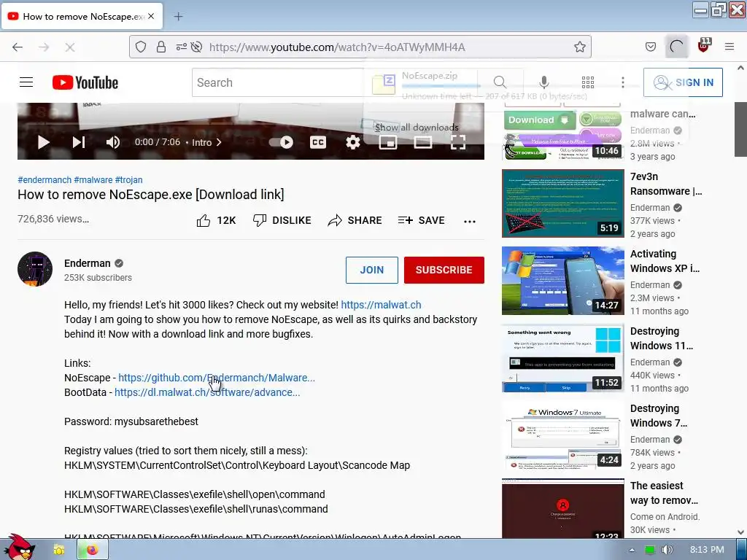
Task: Click the URL address bar
Action: 360,47
